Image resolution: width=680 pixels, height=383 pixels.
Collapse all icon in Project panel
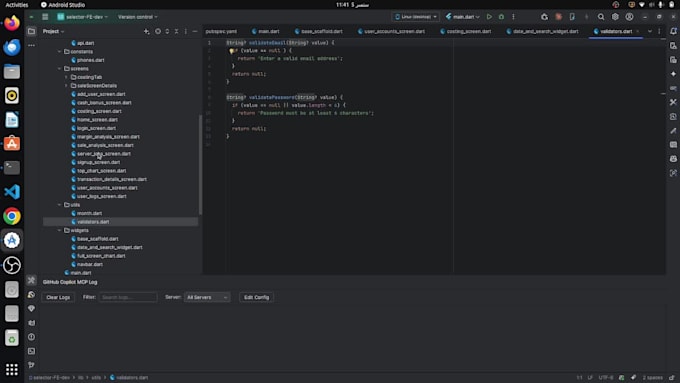tap(177, 31)
